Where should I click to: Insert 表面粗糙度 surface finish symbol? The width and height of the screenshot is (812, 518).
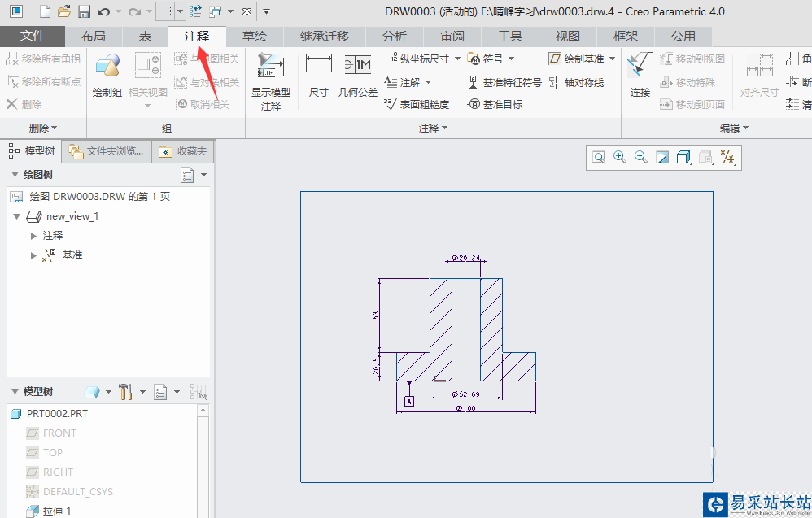click(x=417, y=104)
